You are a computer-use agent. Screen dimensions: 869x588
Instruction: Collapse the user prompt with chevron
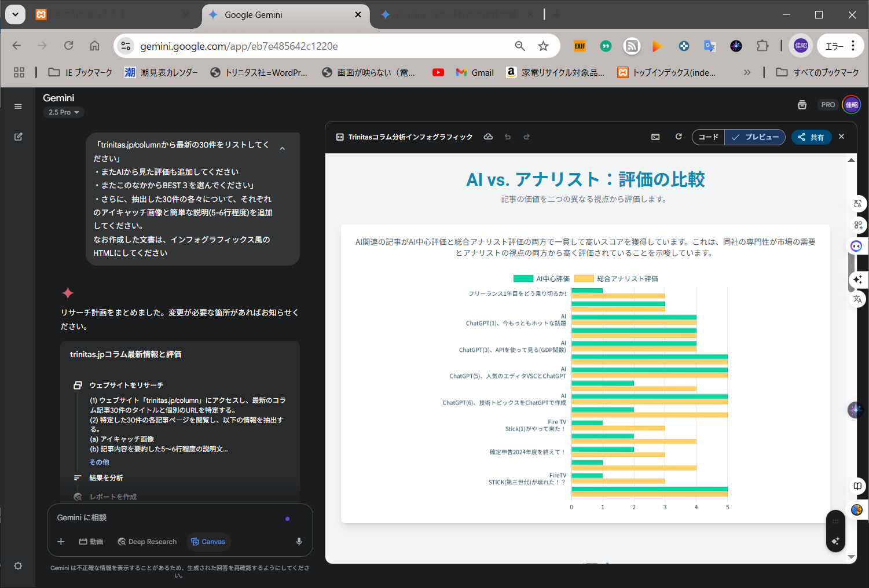[x=283, y=149]
